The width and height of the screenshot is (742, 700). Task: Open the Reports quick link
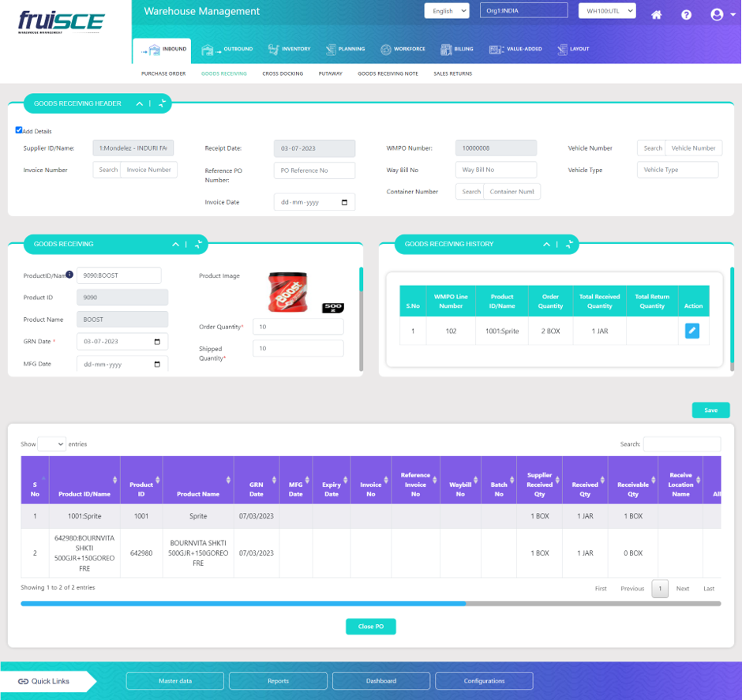click(x=278, y=681)
